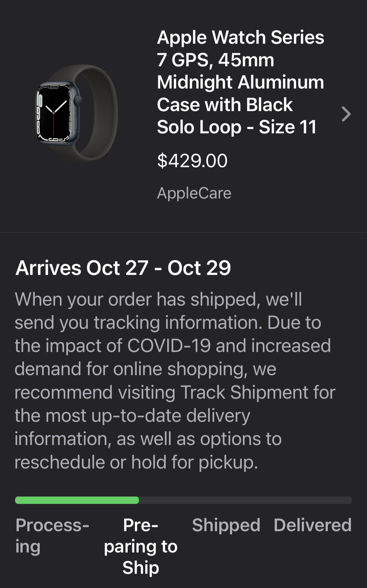This screenshot has height=588, width=367.
Task: Click the green filled progress bar segment
Action: [77, 500]
